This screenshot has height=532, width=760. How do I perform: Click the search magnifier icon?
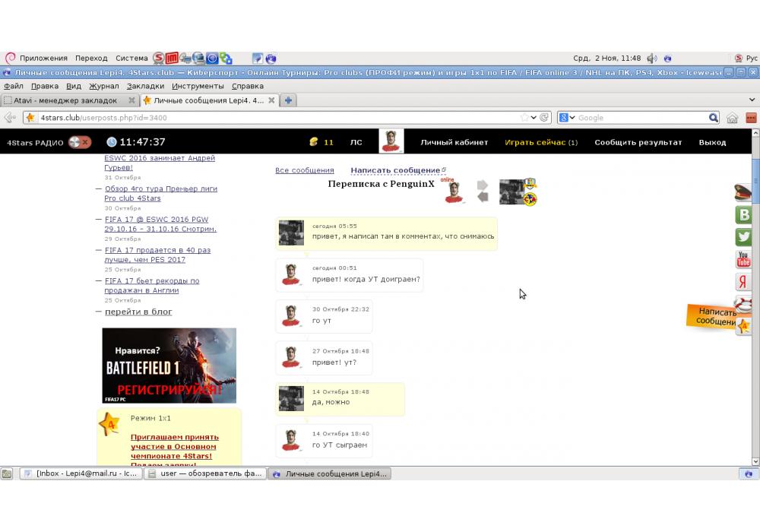[x=714, y=118]
